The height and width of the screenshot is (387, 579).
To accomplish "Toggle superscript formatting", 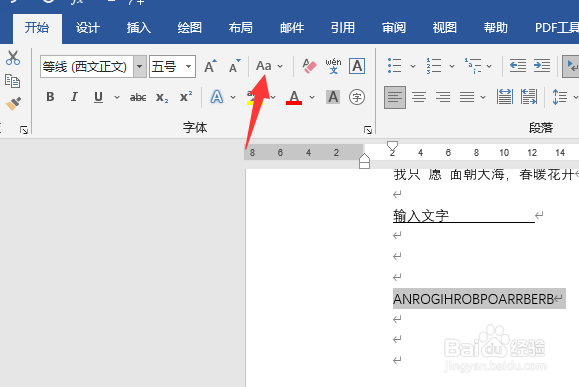I will click(x=186, y=97).
